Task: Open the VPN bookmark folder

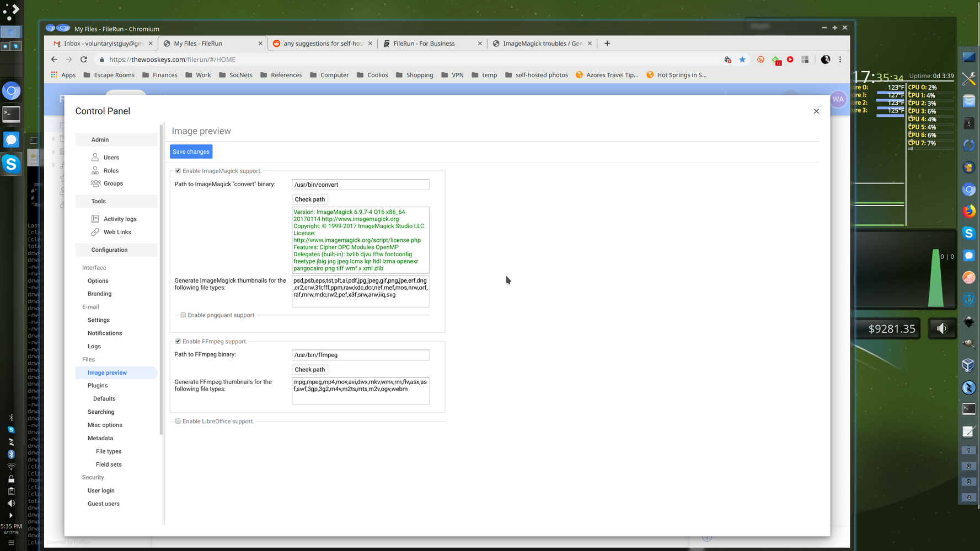Action: [x=452, y=75]
